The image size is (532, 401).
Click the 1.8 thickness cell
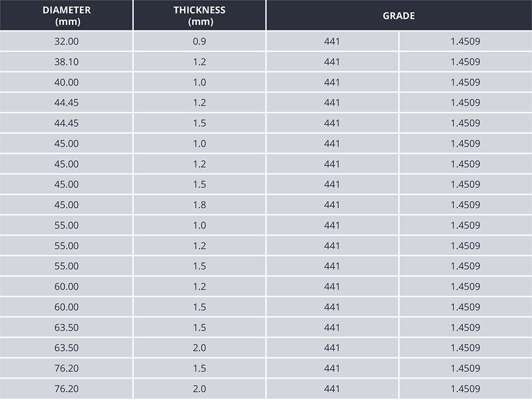coord(199,205)
